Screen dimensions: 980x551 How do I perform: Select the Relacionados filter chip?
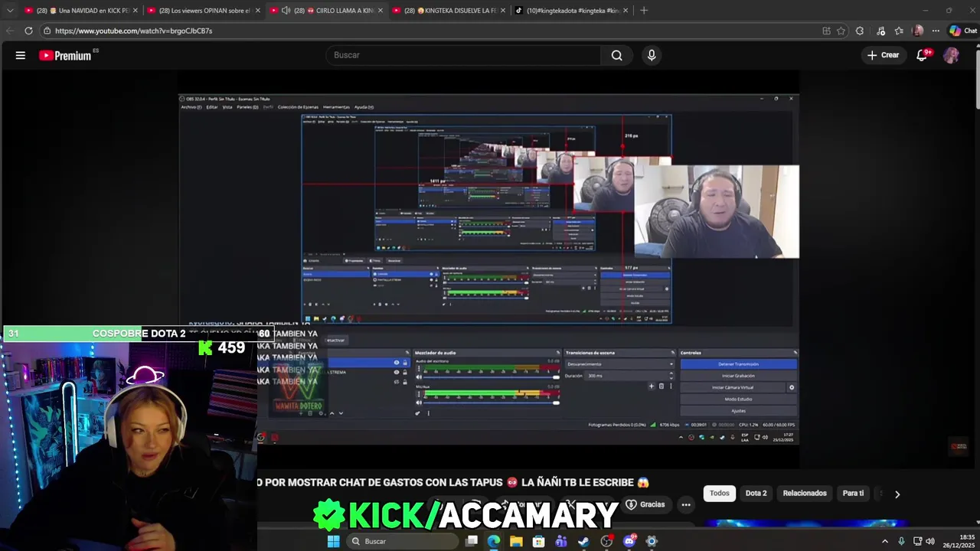click(x=805, y=494)
